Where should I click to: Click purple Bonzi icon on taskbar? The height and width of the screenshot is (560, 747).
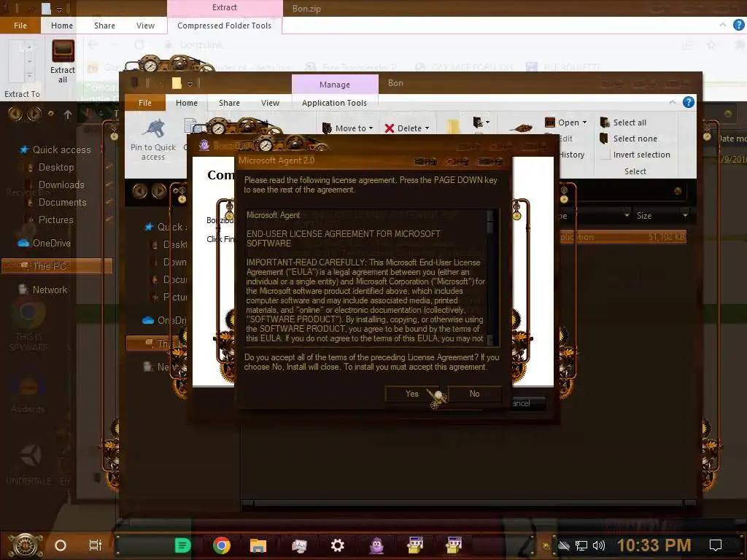(x=377, y=545)
